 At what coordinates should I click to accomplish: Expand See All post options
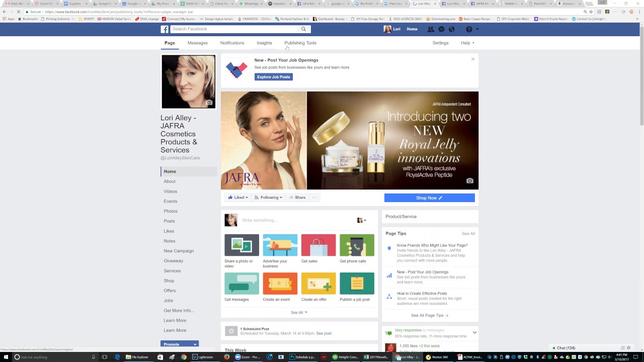[x=299, y=312]
